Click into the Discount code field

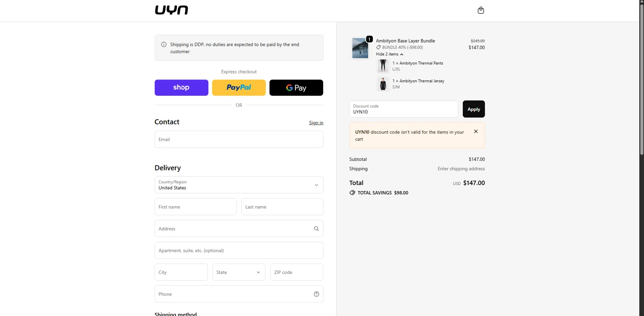(404, 109)
